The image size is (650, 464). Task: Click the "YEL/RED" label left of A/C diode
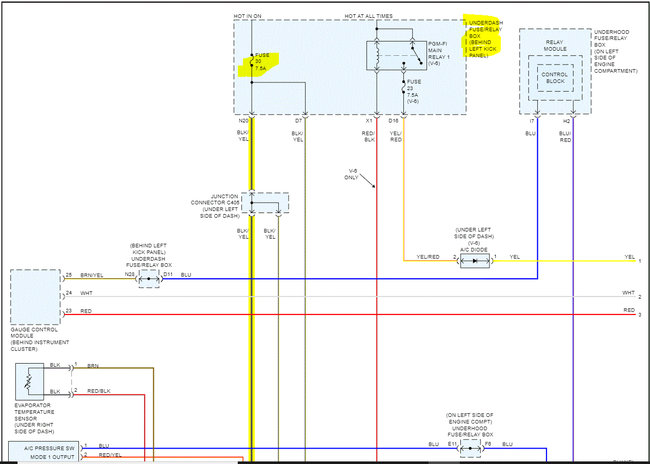point(428,257)
